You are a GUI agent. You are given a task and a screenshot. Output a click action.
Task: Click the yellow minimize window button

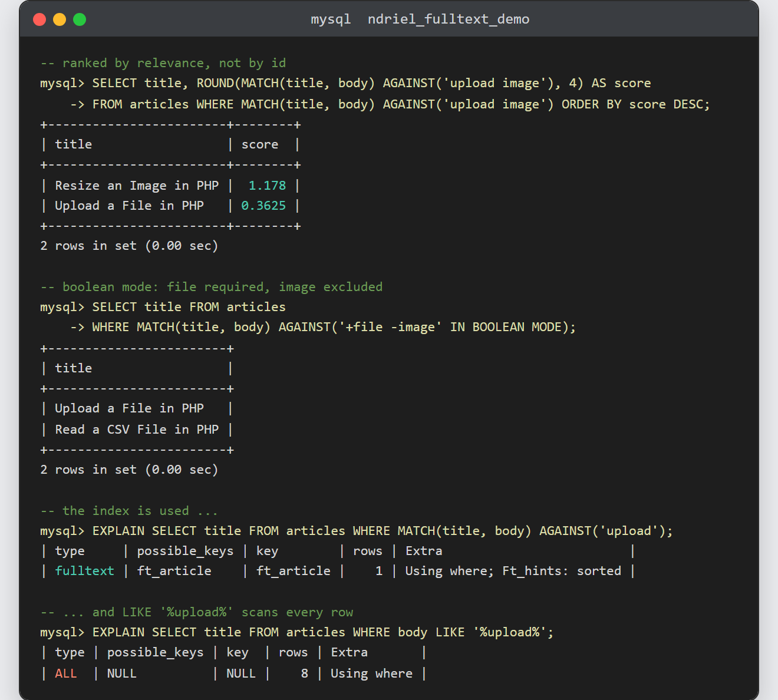(60, 19)
